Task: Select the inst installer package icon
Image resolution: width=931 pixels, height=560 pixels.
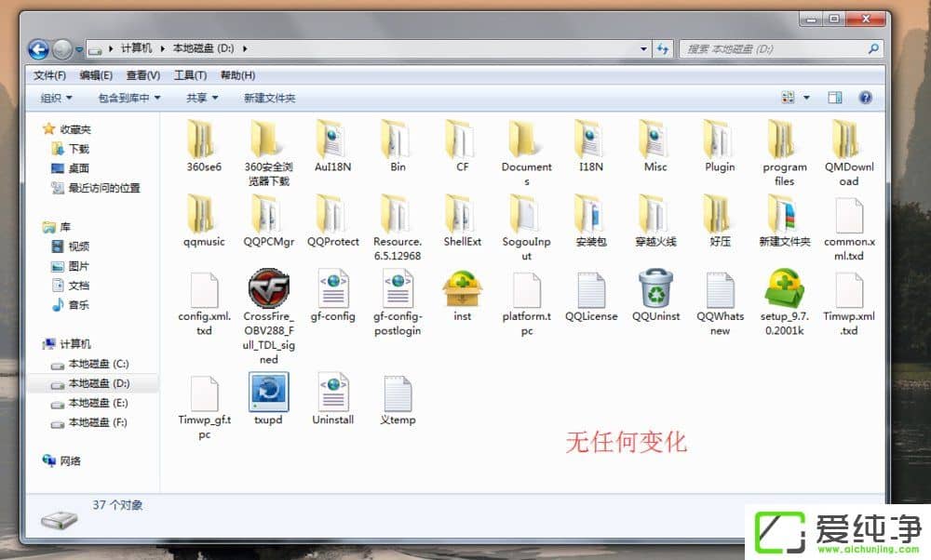Action: pyautogui.click(x=462, y=288)
